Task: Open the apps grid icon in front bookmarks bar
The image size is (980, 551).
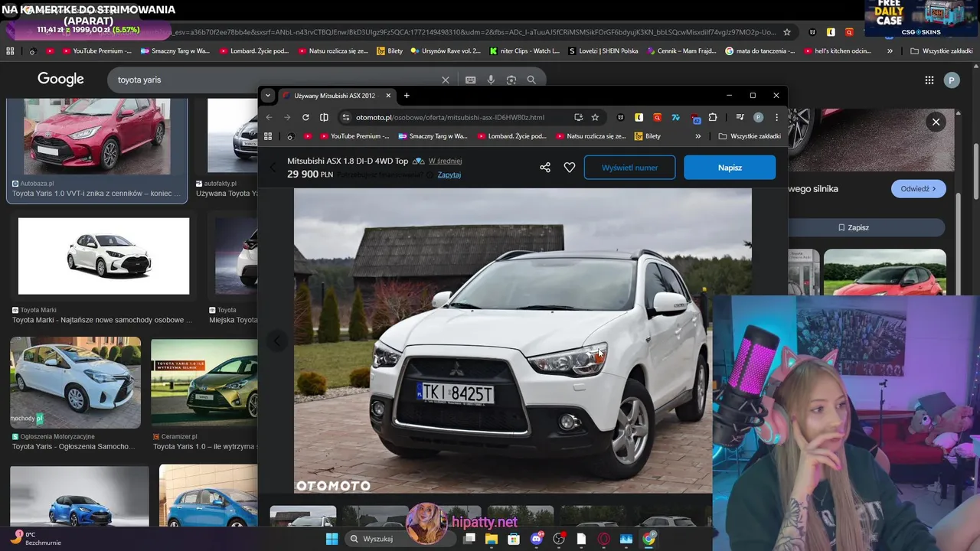Action: (x=268, y=136)
